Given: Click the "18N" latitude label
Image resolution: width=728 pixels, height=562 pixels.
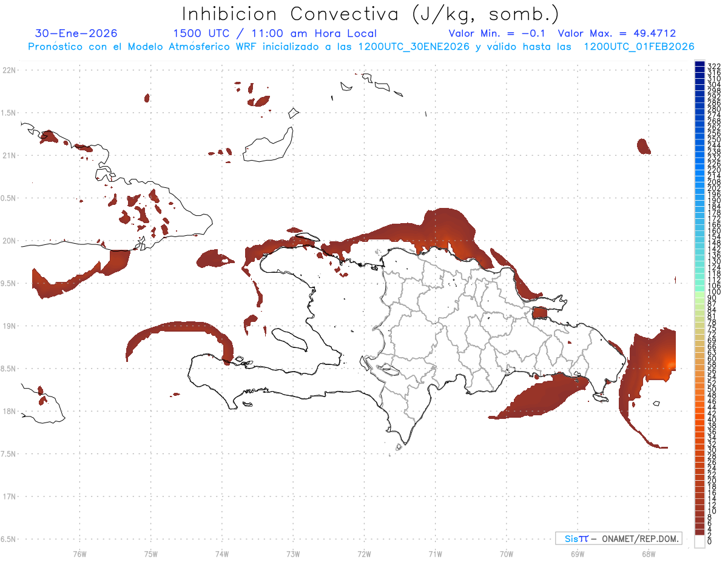Looking at the screenshot, I should pyautogui.click(x=8, y=412).
